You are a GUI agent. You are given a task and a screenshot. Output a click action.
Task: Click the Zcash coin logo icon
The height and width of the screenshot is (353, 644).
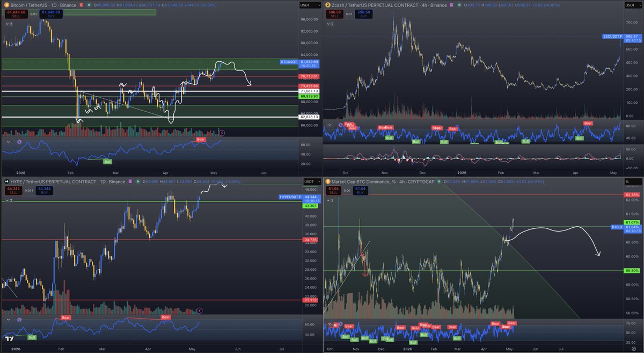pyautogui.click(x=328, y=5)
